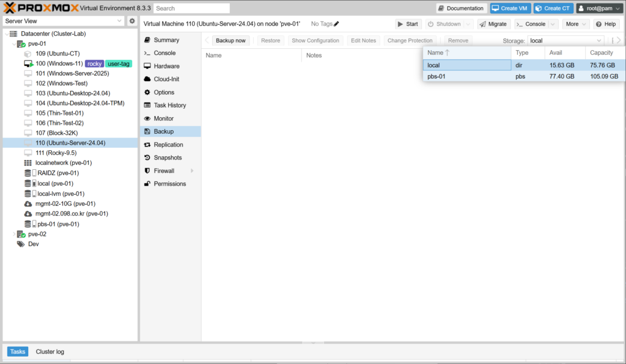Image resolution: width=626 pixels, height=364 pixels.
Task: Switch to the Cluster log tab
Action: coord(50,352)
